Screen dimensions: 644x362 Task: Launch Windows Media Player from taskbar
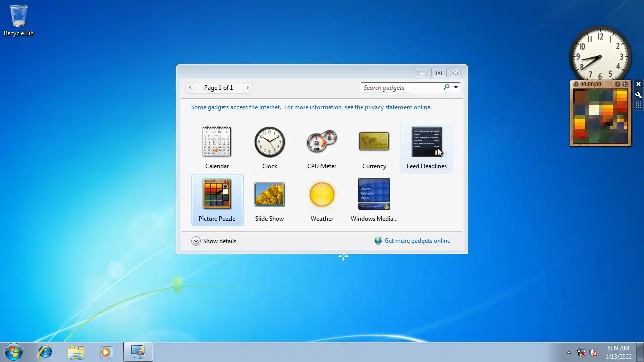[106, 352]
